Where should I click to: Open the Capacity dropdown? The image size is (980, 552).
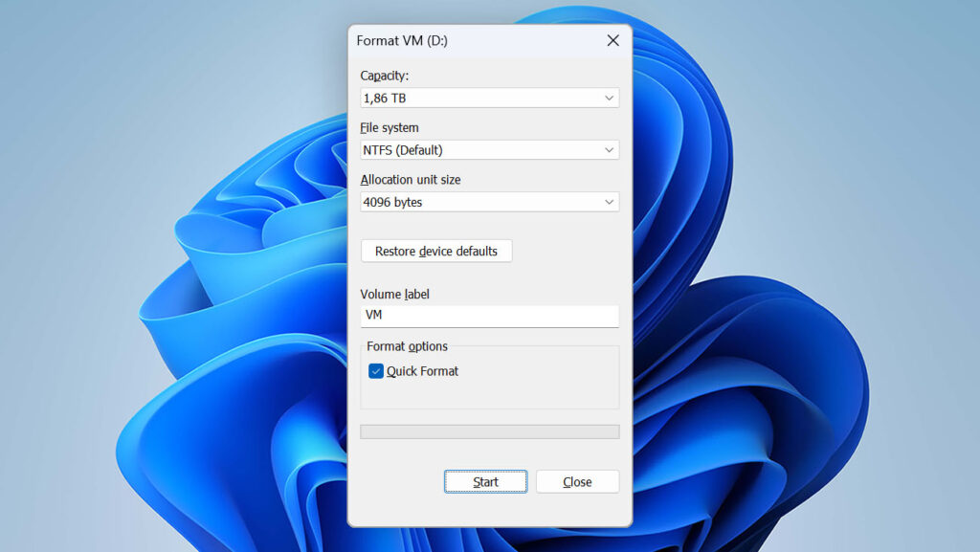(489, 98)
